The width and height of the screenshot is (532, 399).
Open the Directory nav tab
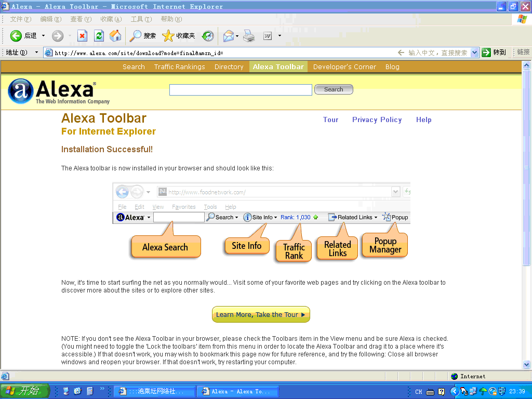[x=229, y=67]
